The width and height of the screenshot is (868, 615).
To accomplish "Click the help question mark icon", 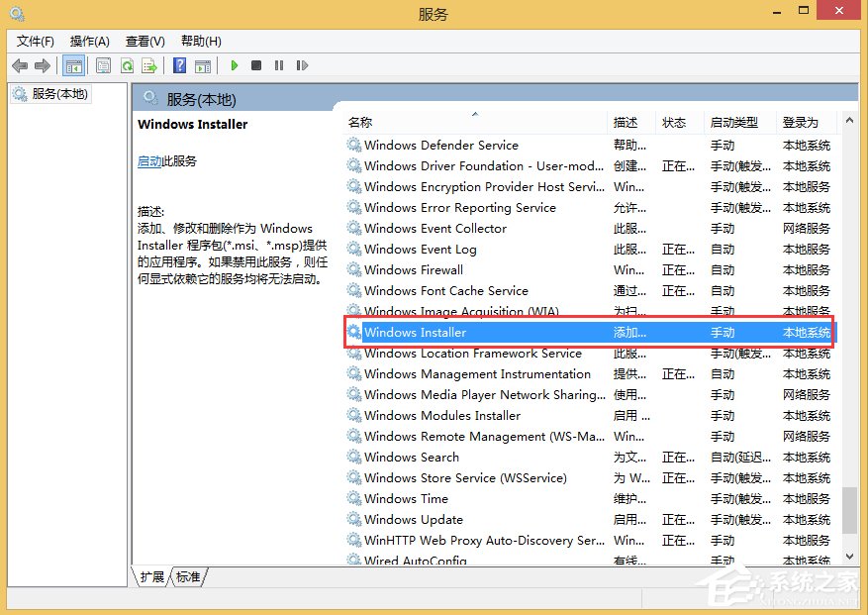I will (179, 65).
